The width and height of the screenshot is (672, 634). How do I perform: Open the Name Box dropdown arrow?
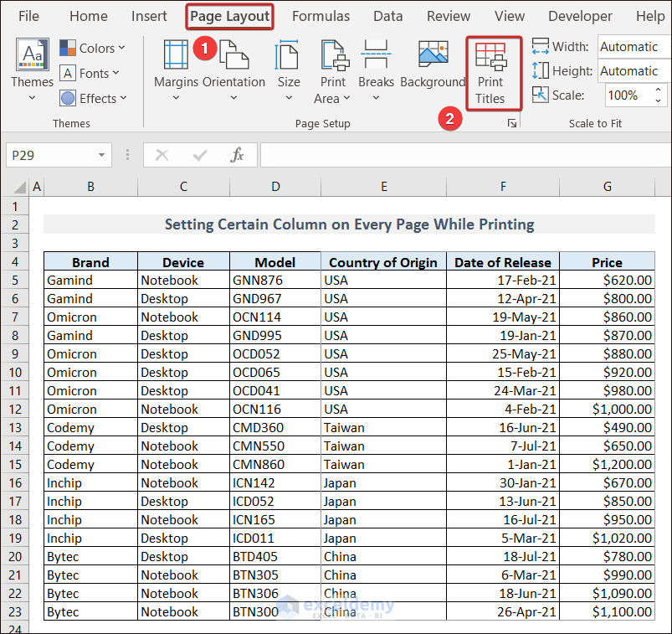click(101, 155)
